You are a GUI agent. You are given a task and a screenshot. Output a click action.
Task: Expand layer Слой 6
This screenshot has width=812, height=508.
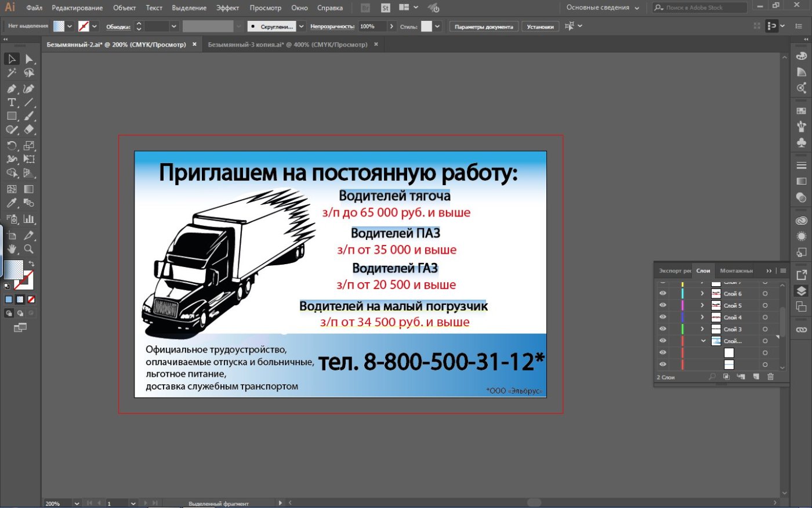click(x=702, y=294)
